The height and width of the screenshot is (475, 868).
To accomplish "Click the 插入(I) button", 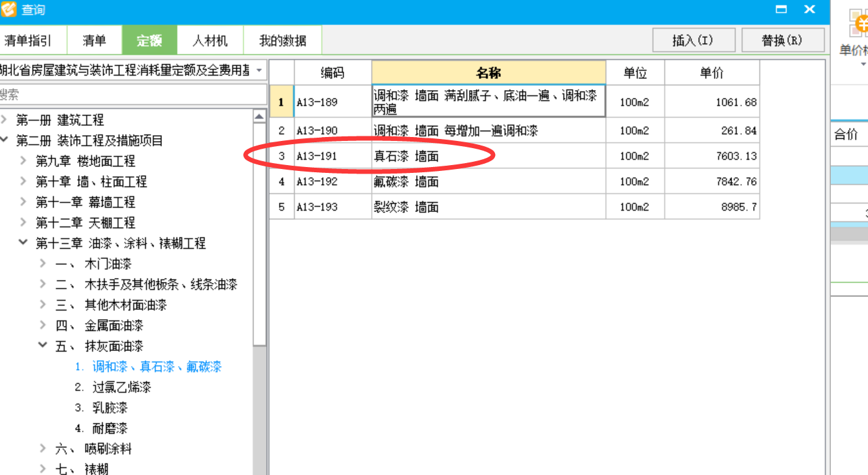I will (x=694, y=40).
